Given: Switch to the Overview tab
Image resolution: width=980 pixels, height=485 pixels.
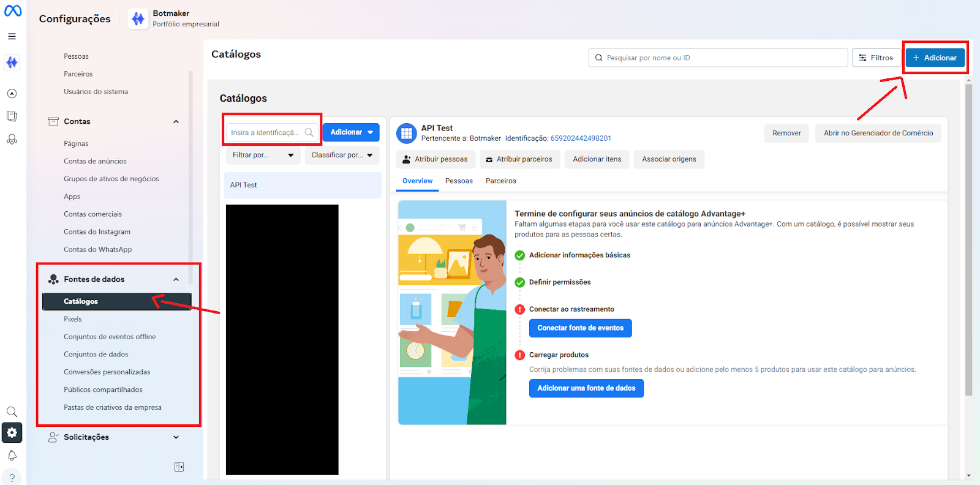Looking at the screenshot, I should click(418, 181).
